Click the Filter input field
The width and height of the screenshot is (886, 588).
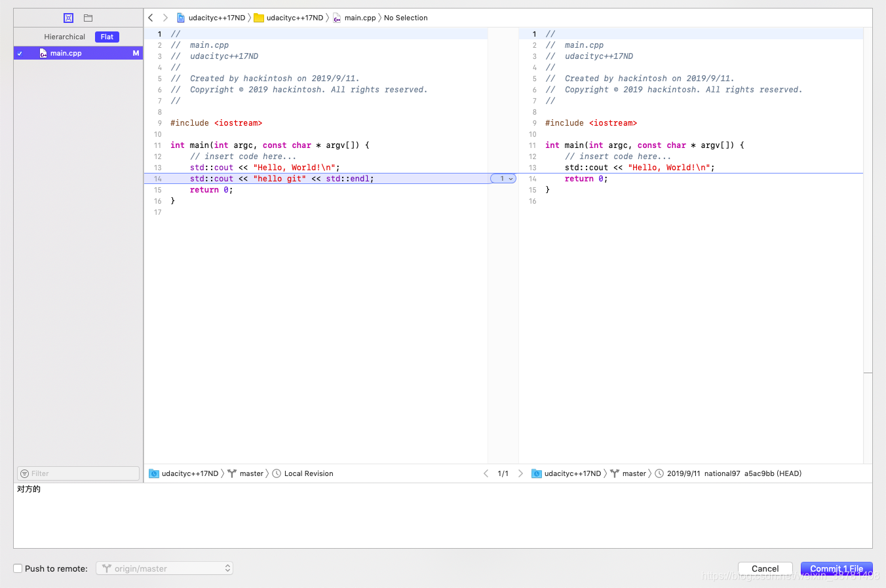[78, 473]
